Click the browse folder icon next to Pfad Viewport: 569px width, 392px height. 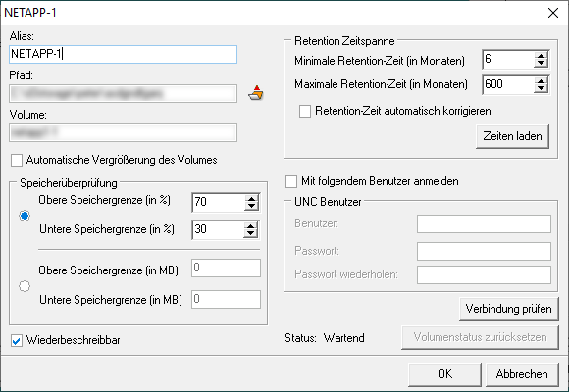(256, 93)
